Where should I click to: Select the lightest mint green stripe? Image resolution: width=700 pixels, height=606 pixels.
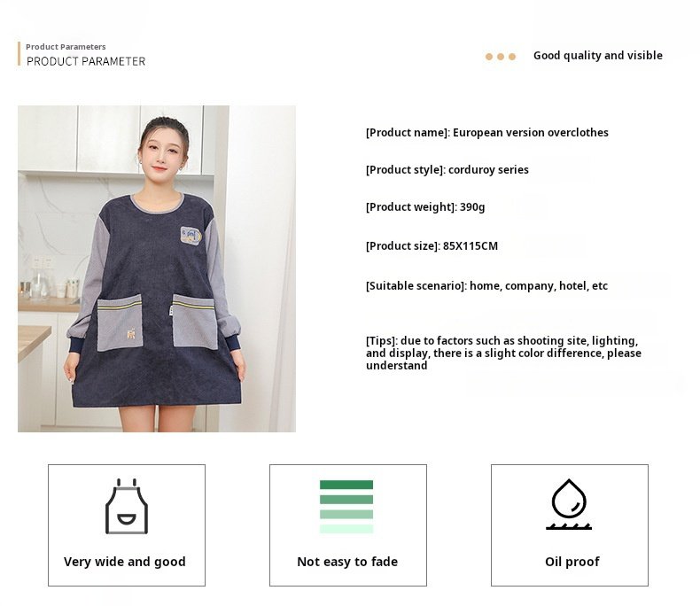(346, 529)
